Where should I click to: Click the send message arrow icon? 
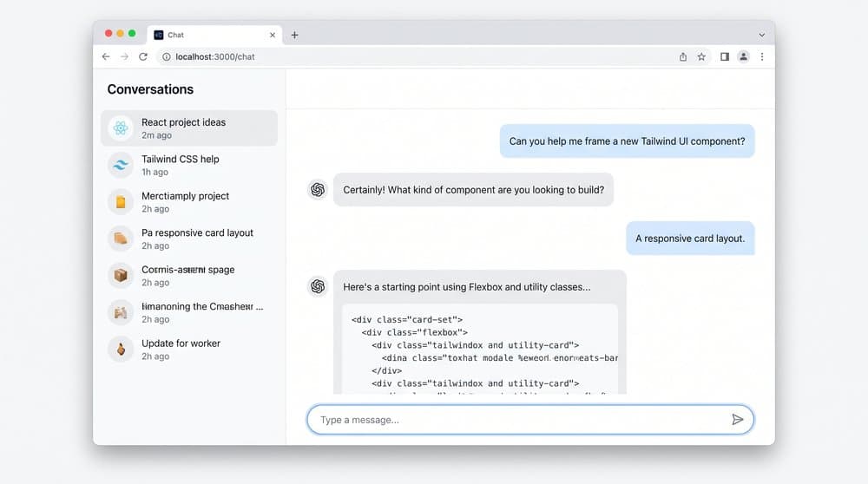737,420
